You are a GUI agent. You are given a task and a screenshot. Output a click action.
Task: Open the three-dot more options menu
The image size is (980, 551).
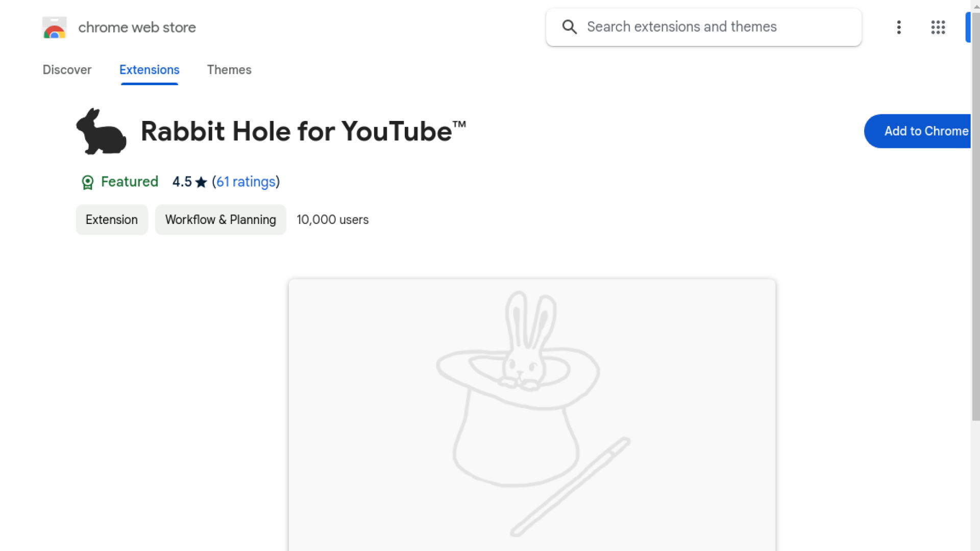899,27
